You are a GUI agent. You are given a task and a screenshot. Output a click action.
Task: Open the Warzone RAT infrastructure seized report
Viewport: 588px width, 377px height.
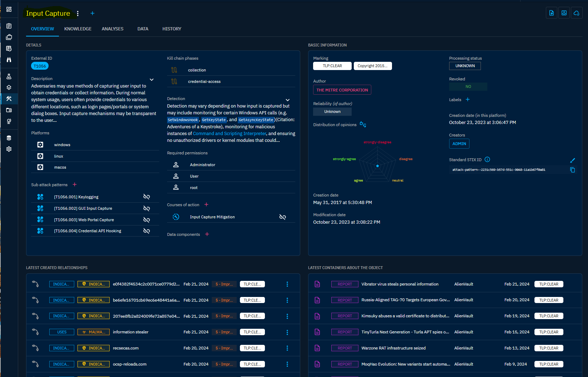click(393, 348)
